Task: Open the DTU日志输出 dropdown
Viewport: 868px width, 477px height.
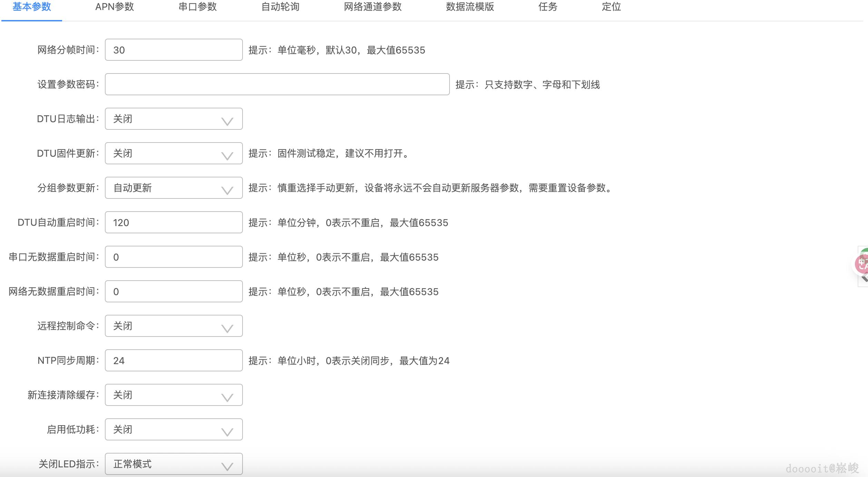Action: [173, 119]
